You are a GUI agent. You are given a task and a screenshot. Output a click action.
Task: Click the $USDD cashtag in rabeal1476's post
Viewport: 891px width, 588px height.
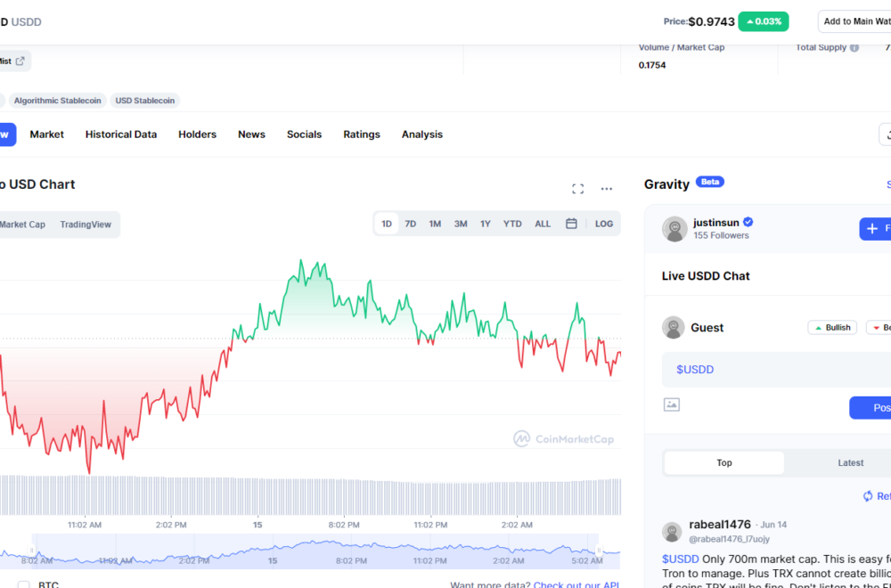[680, 559]
